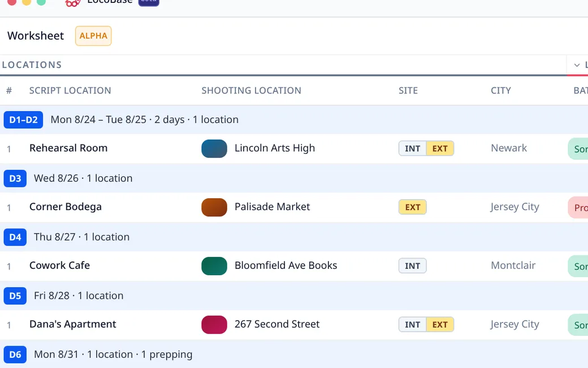Click the Newark city cell
The image size is (588, 368).
click(509, 148)
